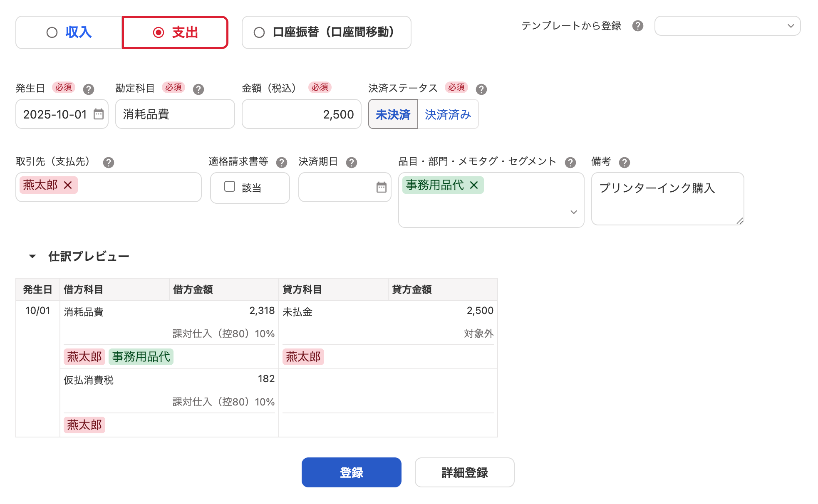Select the 収入 radio option
The width and height of the screenshot is (818, 504).
click(x=69, y=32)
